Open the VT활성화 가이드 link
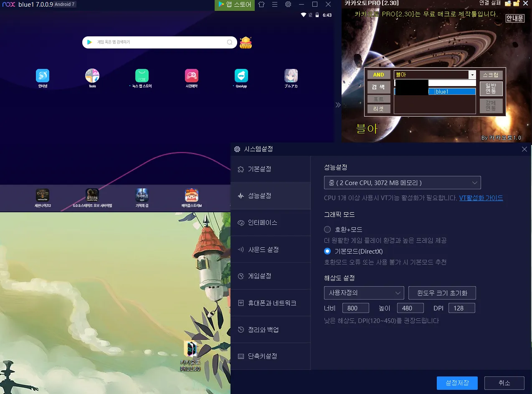 click(481, 198)
